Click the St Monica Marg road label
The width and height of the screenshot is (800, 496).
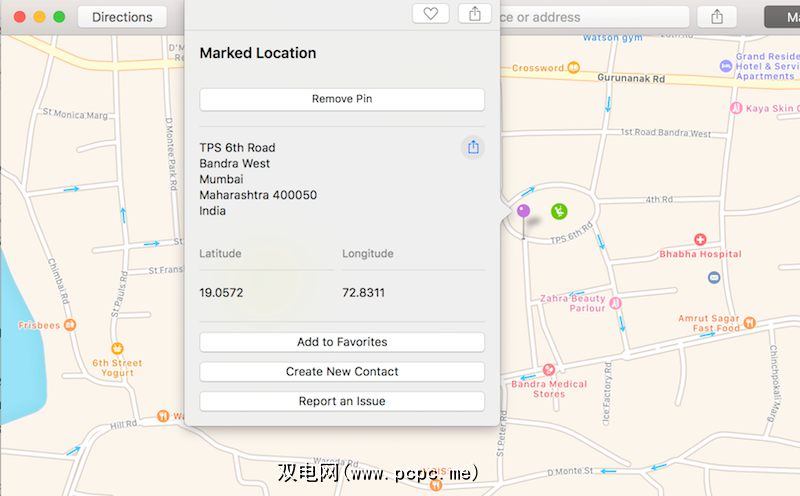[76, 114]
